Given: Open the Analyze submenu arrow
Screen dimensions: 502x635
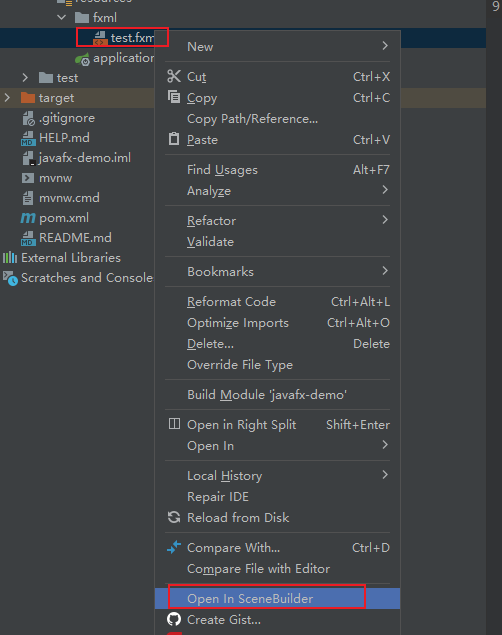Looking at the screenshot, I should click(385, 190).
